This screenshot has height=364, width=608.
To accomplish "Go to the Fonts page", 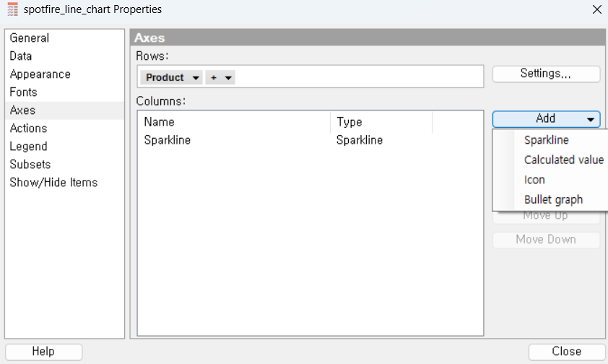I will pyautogui.click(x=64, y=92).
